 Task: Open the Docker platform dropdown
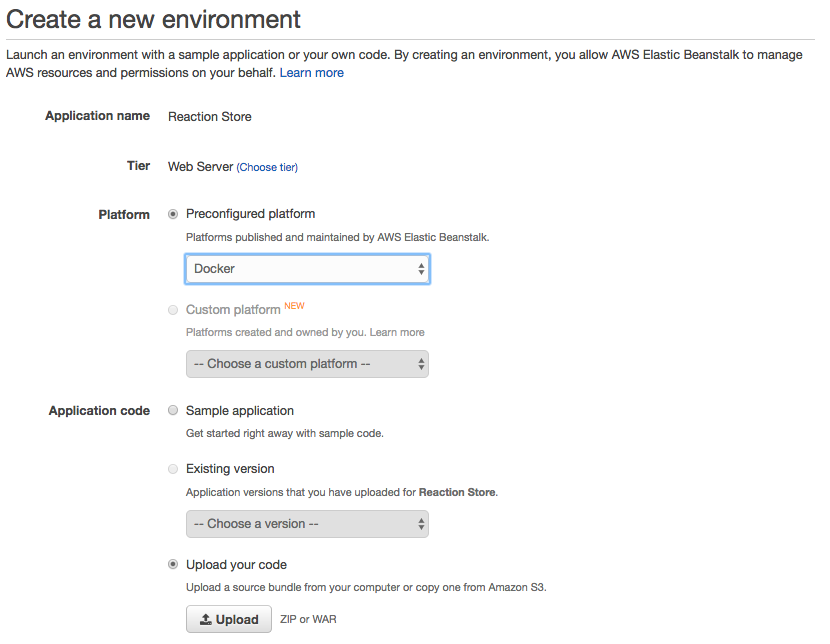pyautogui.click(x=307, y=269)
